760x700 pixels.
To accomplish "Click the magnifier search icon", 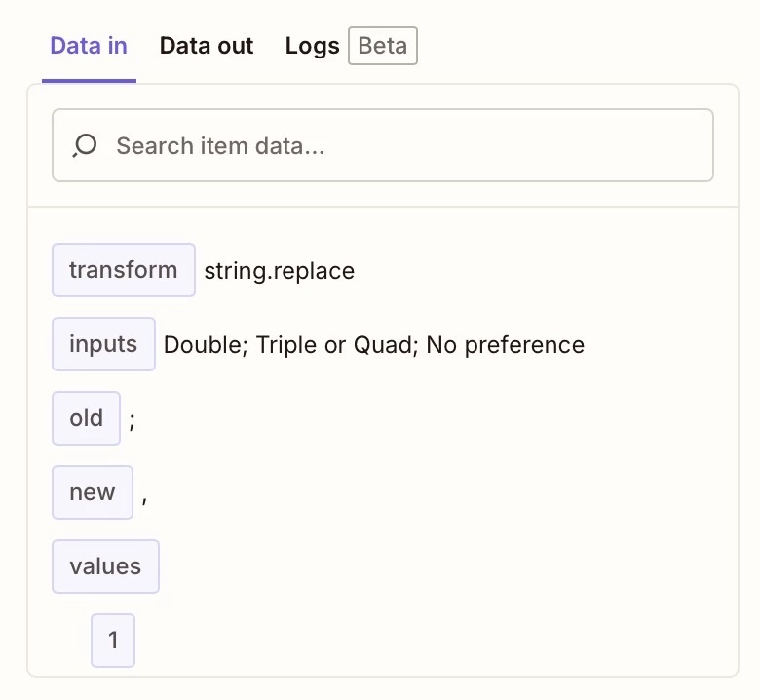I will (85, 145).
